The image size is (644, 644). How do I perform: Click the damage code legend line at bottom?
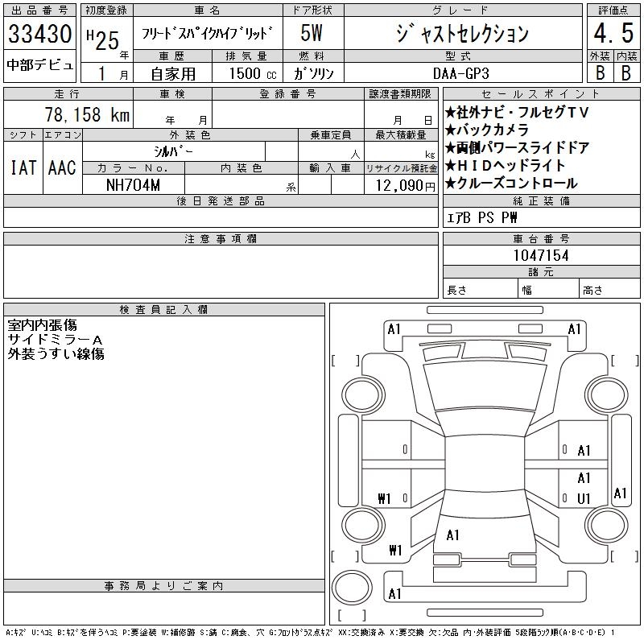pos(311,633)
